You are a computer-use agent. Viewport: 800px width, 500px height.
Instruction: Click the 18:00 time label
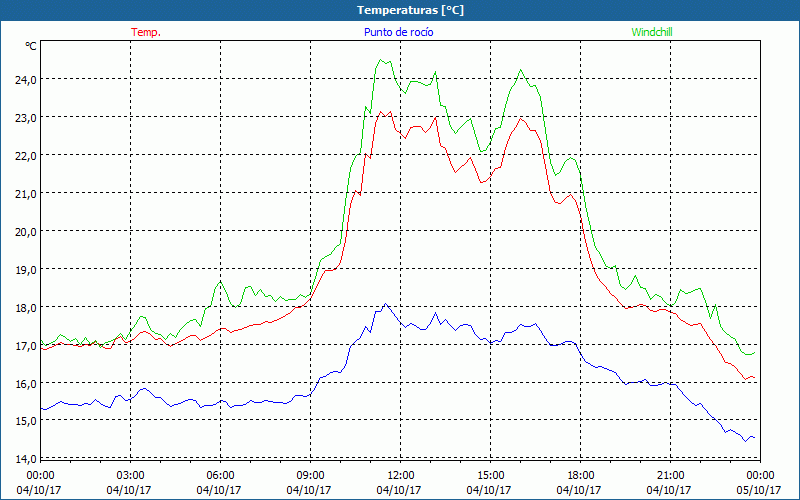tap(581, 476)
